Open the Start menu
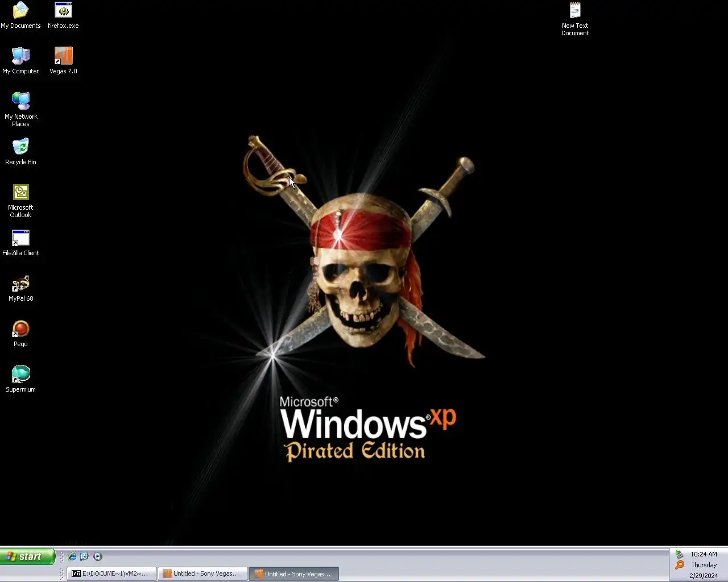Screen dimensions: 728x582 (27, 556)
